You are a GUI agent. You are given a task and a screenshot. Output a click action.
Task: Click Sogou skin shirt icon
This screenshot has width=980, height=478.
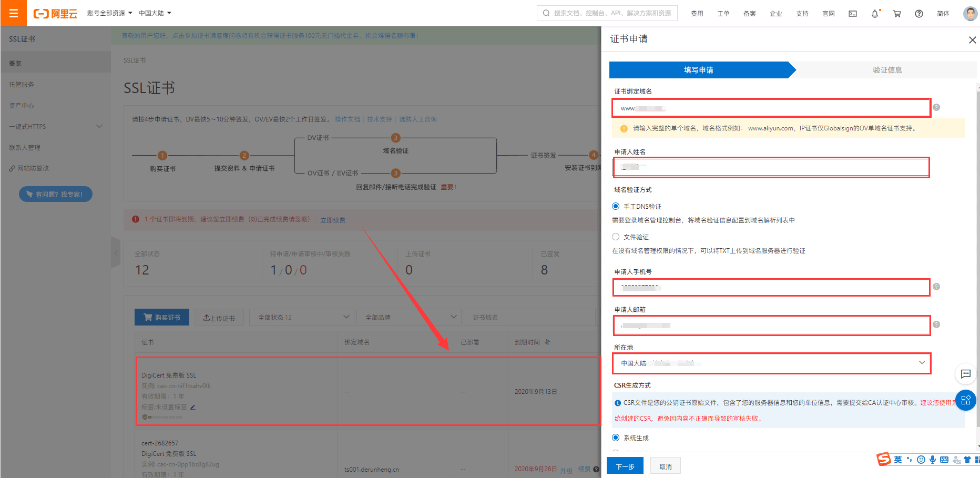click(967, 460)
